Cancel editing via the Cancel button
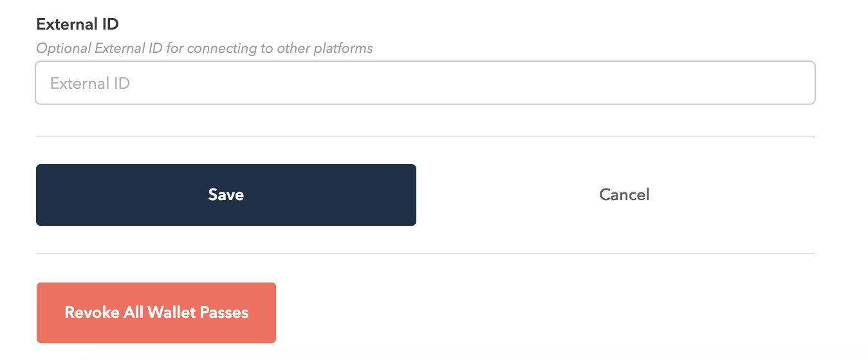The height and width of the screenshot is (361, 868). [624, 195]
